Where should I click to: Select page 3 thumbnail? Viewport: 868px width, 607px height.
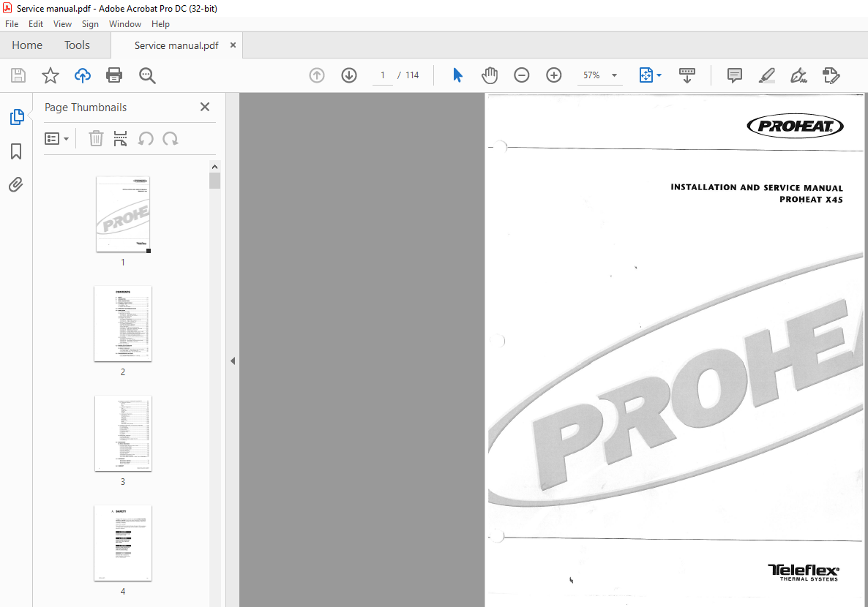123,433
